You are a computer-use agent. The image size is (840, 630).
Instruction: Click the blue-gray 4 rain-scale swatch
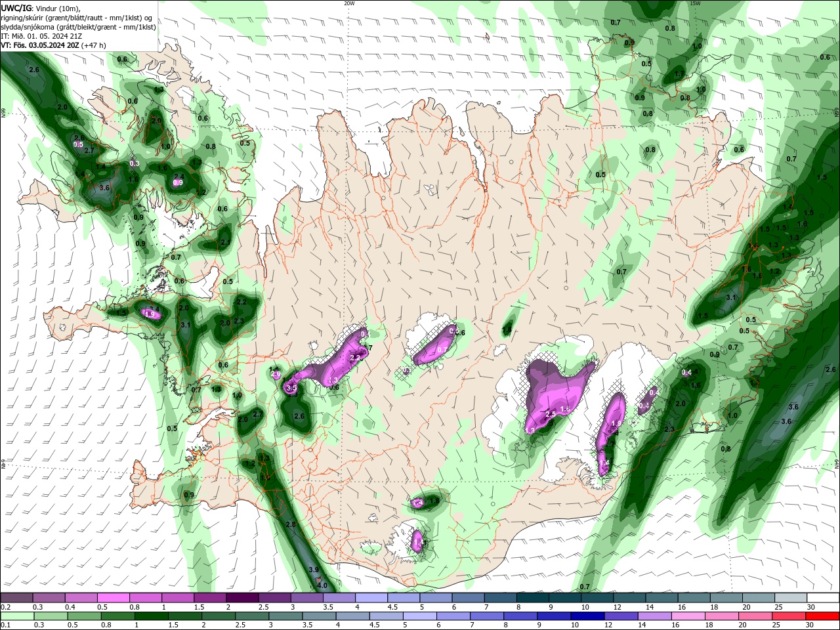click(x=352, y=616)
